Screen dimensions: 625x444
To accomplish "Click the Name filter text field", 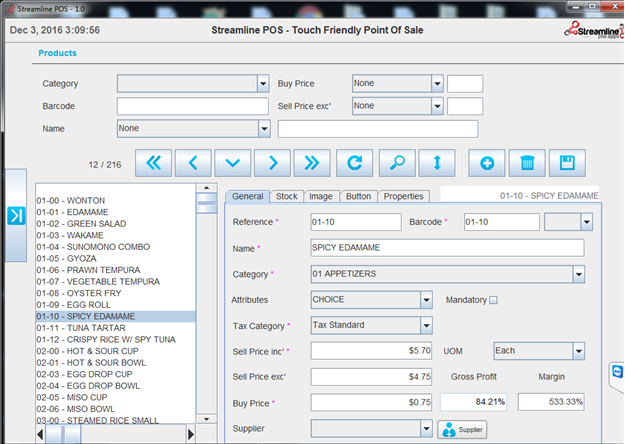I will tap(378, 129).
